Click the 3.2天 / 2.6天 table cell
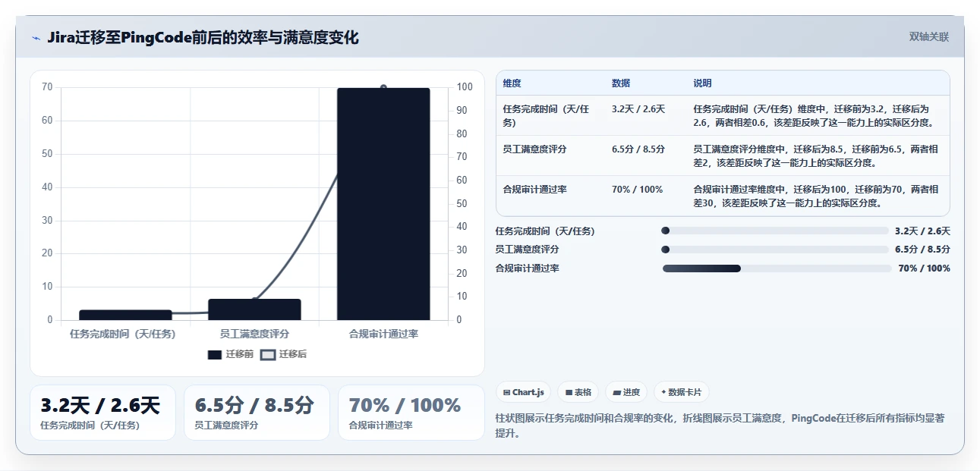The height and width of the screenshot is (471, 980). (x=638, y=109)
